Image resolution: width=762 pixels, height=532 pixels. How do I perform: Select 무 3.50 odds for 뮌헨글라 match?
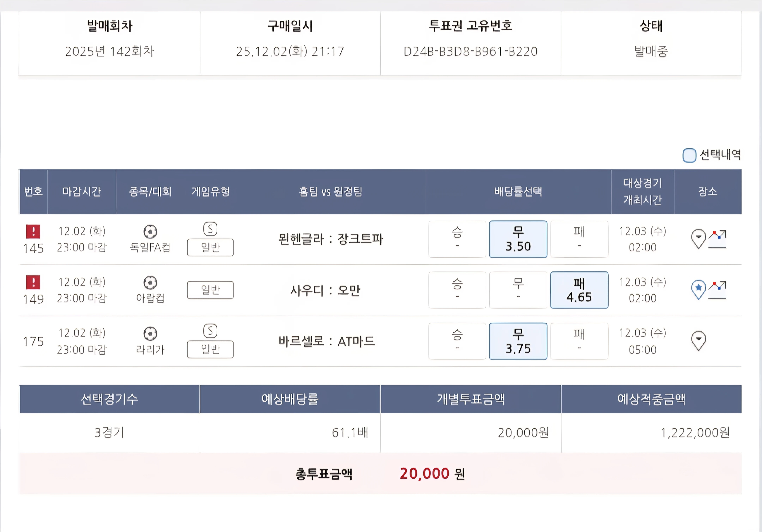[518, 239]
